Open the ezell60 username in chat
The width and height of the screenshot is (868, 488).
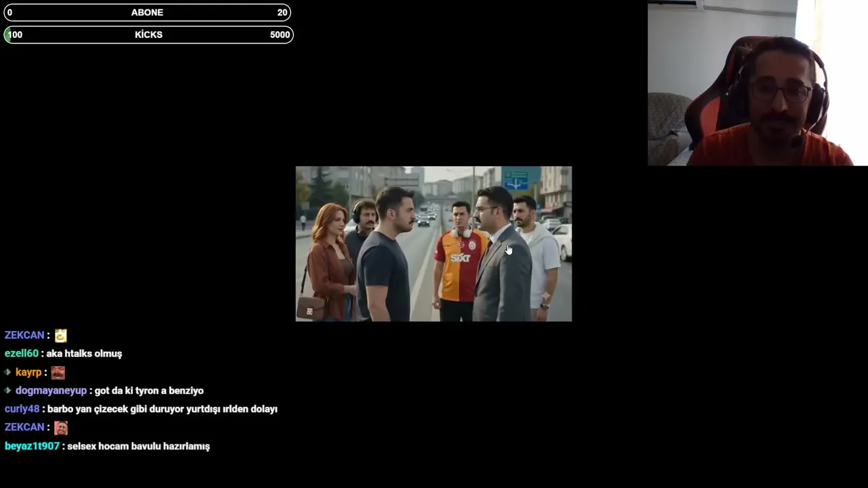click(x=21, y=354)
